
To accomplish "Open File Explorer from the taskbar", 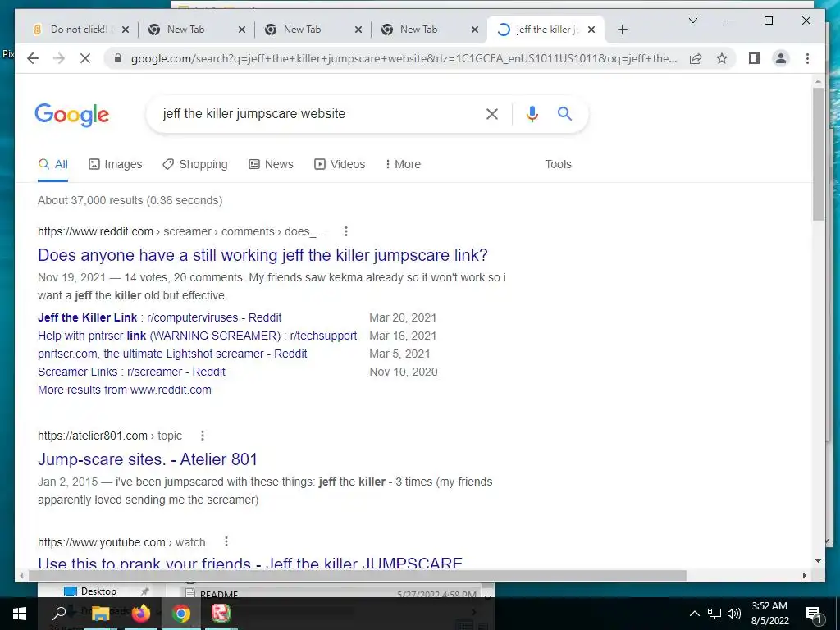I will click(100, 614).
